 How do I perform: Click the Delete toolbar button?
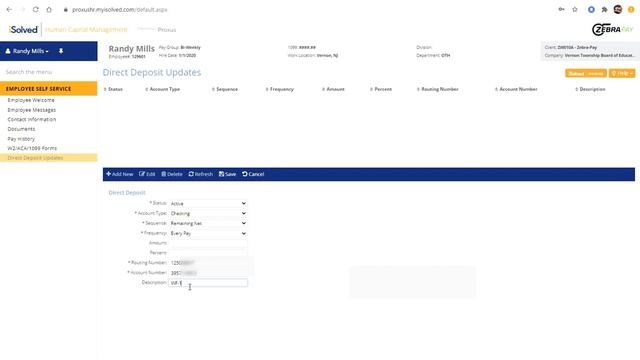click(172, 174)
